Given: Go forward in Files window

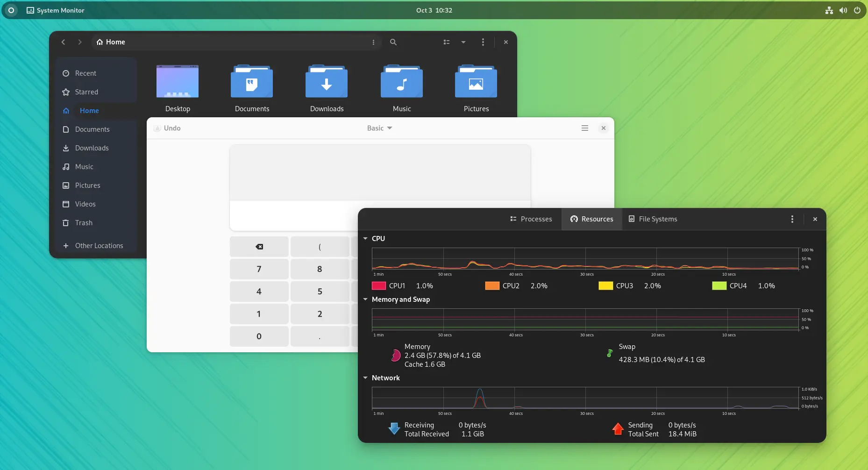Looking at the screenshot, I should [80, 42].
